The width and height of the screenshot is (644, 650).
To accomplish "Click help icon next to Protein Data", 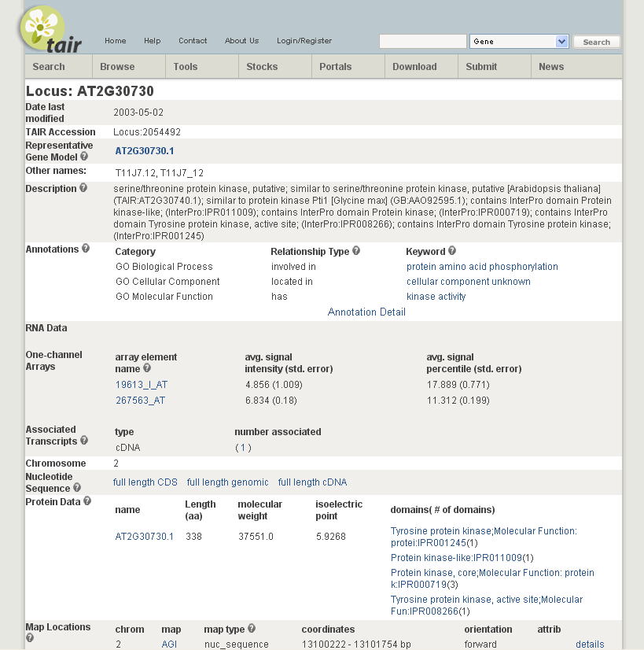I will [87, 500].
